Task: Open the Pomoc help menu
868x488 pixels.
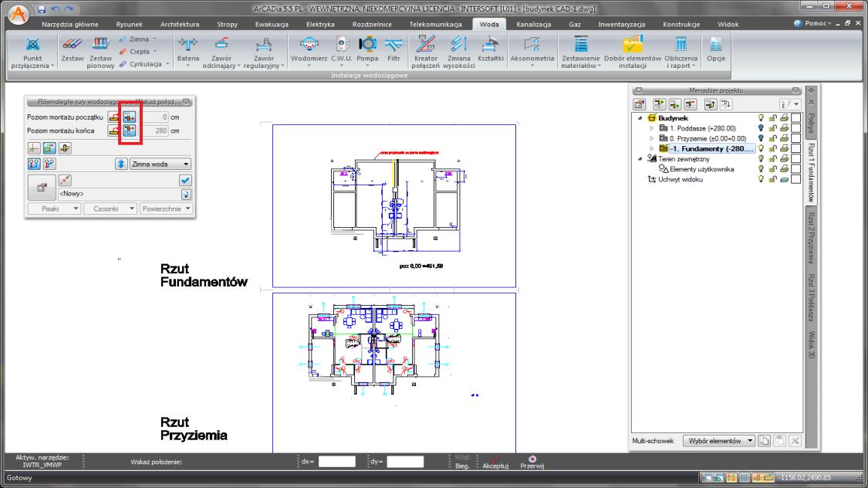Action: pos(812,23)
